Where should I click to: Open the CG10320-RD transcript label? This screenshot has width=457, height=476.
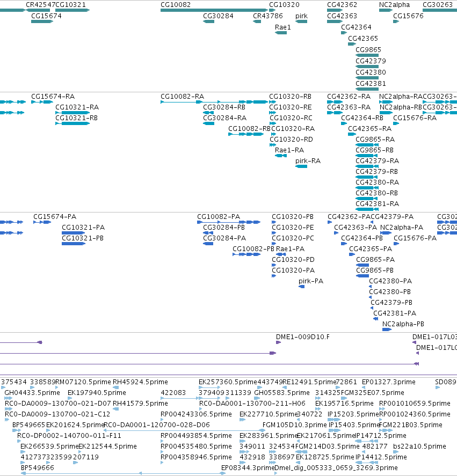(x=292, y=140)
